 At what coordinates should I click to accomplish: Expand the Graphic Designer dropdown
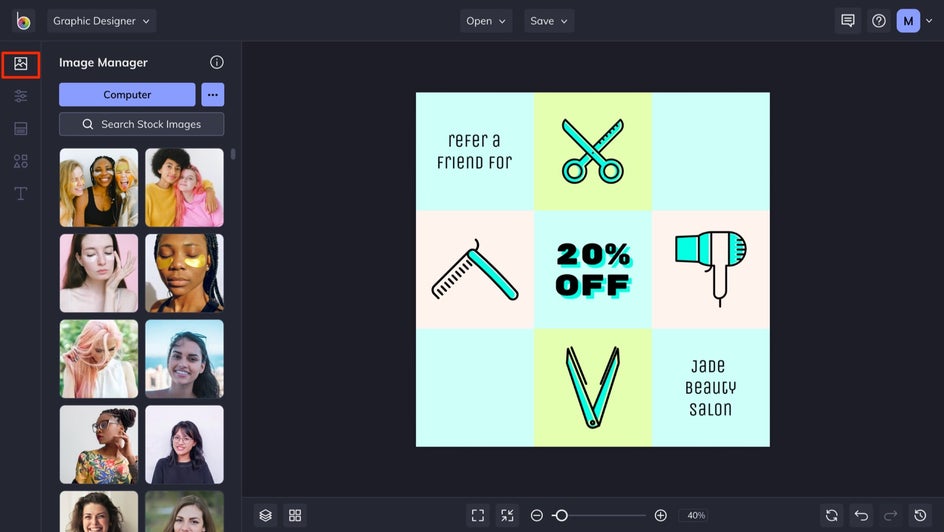(102, 21)
